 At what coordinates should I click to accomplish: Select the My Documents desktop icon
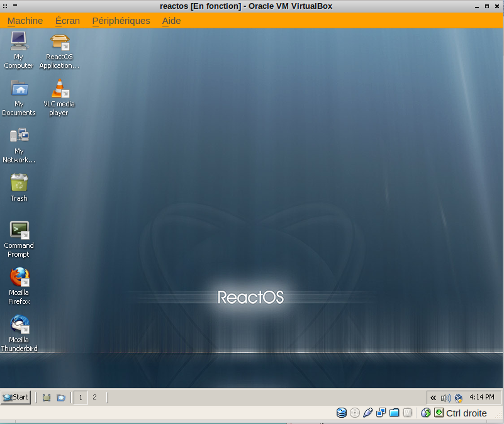click(x=19, y=98)
